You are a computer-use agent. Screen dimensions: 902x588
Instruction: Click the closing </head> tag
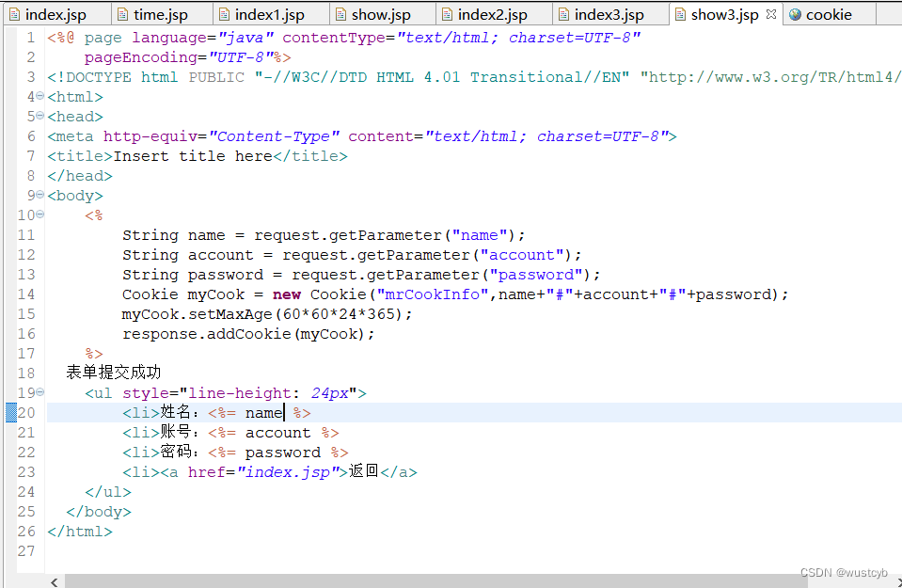click(80, 176)
